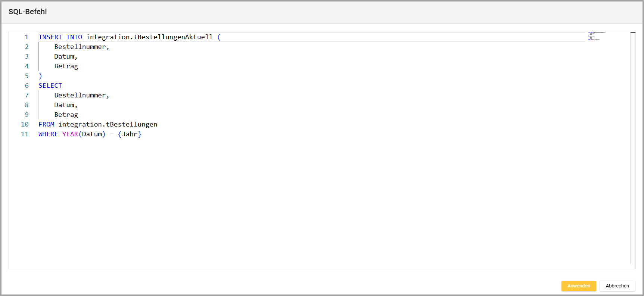This screenshot has width=644, height=296.
Task: Place cursor on the WHERE keyword
Action: click(x=48, y=134)
